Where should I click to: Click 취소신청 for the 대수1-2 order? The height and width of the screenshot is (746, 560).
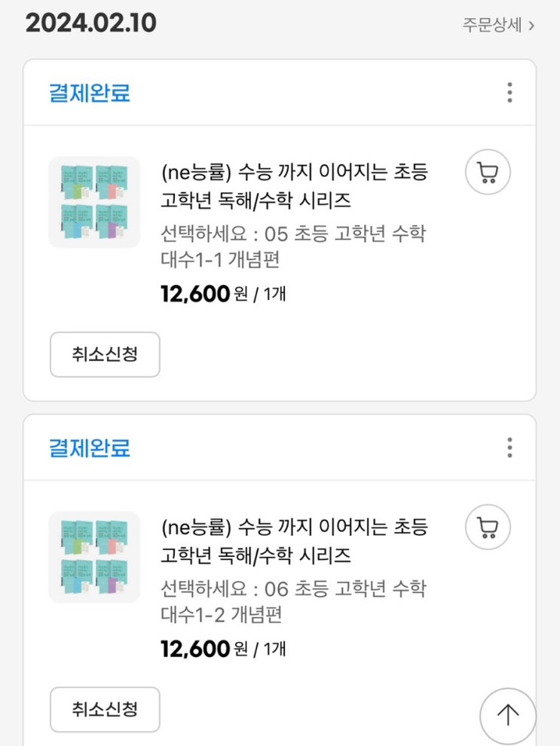pyautogui.click(x=105, y=709)
